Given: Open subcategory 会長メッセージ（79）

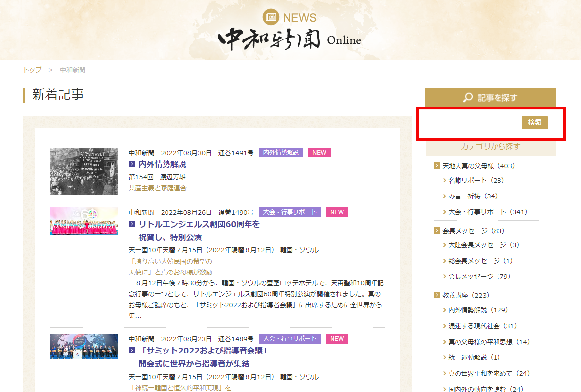Looking at the screenshot, I should pyautogui.click(x=479, y=277).
